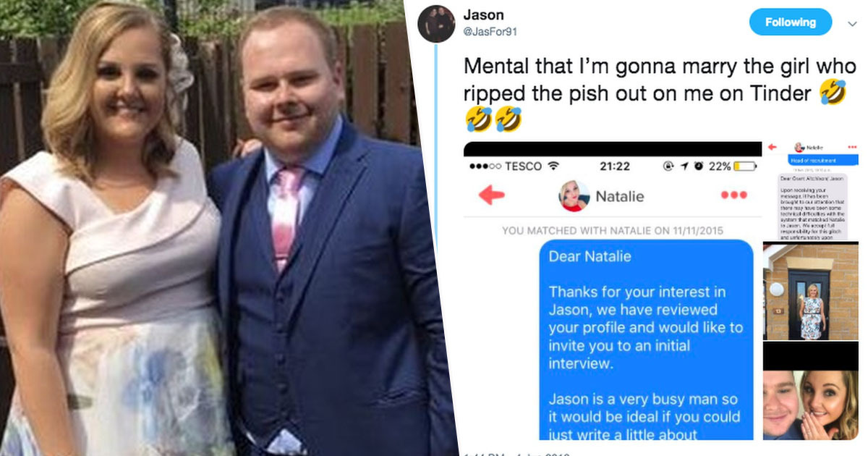Open the tweet options chevron beside Following
868x456 pixels.
click(852, 23)
